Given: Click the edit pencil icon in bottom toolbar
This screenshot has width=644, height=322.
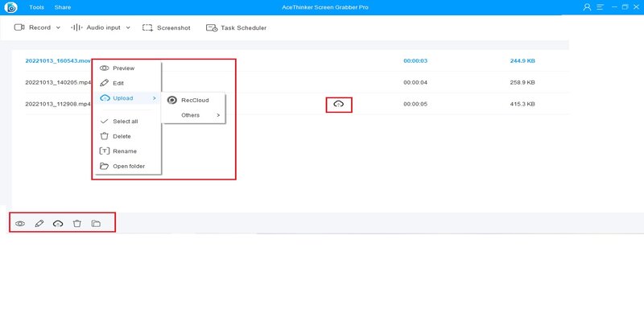Looking at the screenshot, I should (x=39, y=223).
